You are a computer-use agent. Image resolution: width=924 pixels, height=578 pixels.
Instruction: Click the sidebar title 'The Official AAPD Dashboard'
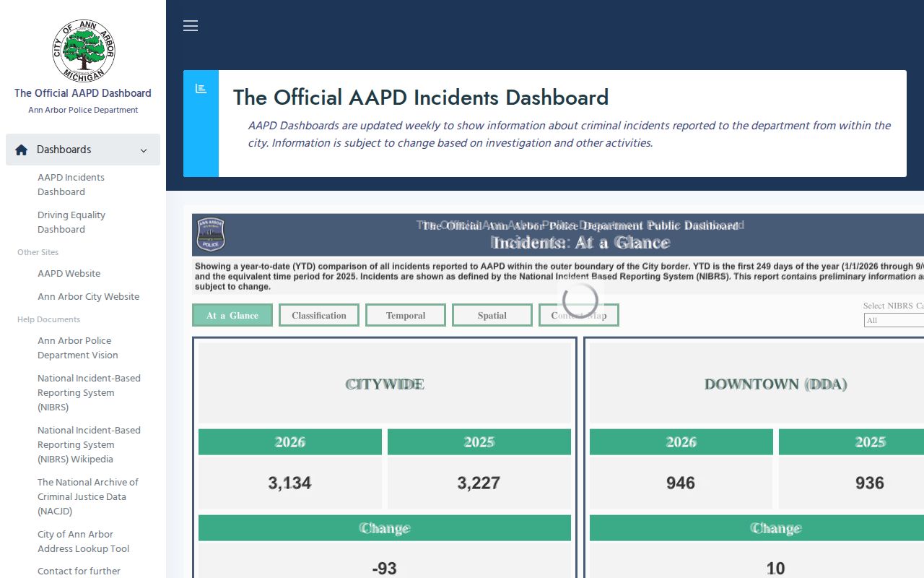(83, 92)
